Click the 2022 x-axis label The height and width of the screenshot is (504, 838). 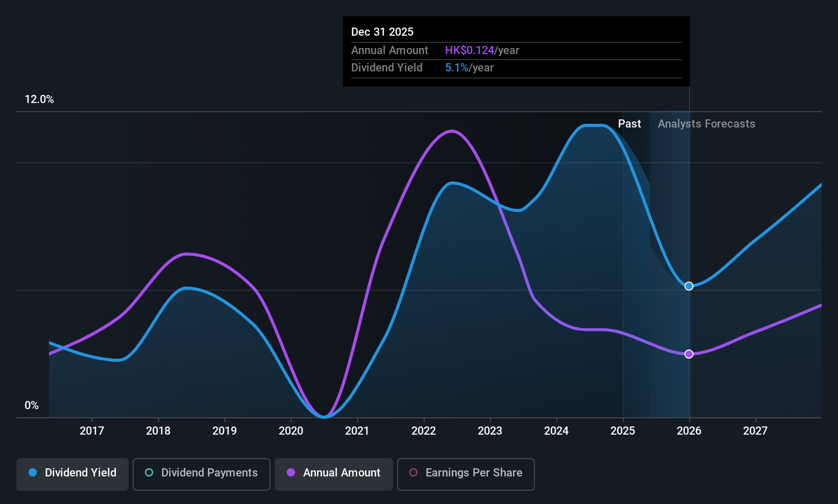[424, 431]
